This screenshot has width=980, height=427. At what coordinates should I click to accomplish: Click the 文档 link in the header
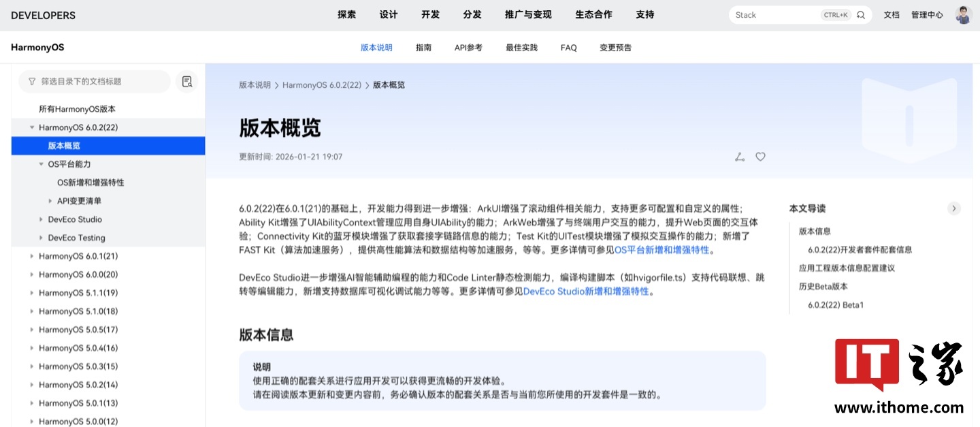click(892, 15)
